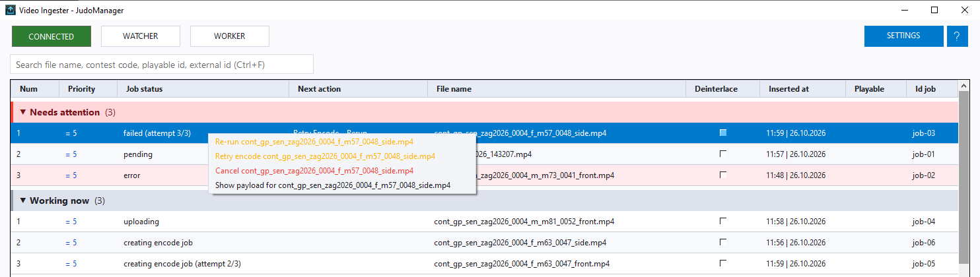
Task: Maximize the Video Ingester window
Action: (934, 10)
